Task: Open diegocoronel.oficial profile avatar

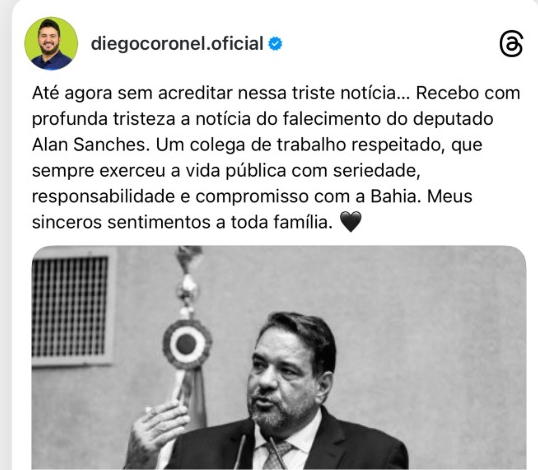Action: (x=51, y=44)
